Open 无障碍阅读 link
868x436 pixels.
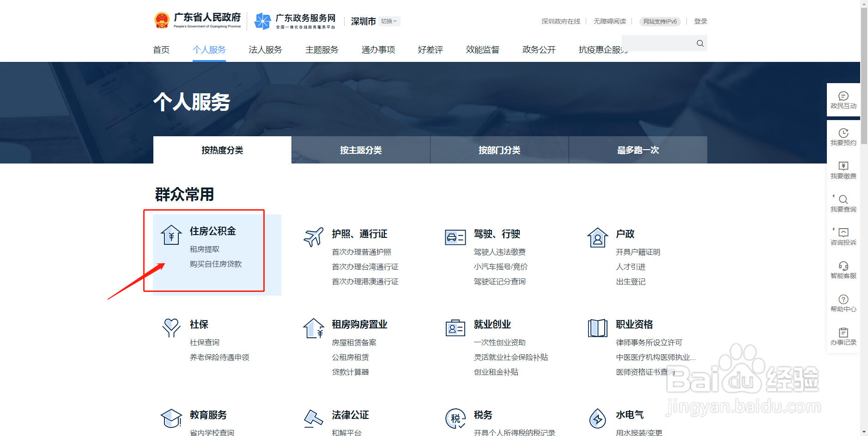point(610,21)
